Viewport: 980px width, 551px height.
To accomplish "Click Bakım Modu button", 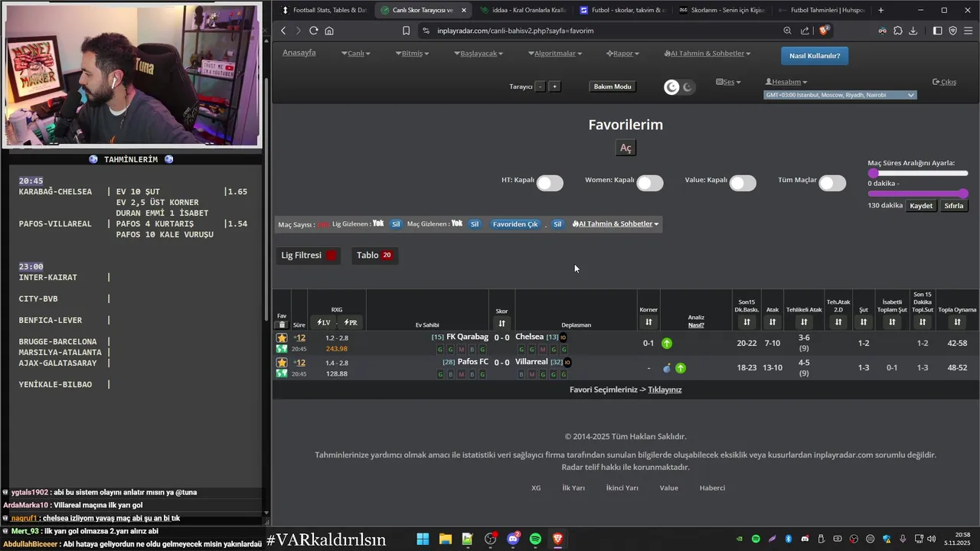I will (612, 86).
